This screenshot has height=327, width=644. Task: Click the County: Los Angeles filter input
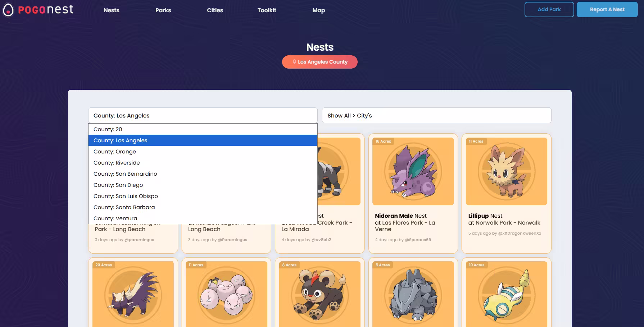point(203,115)
